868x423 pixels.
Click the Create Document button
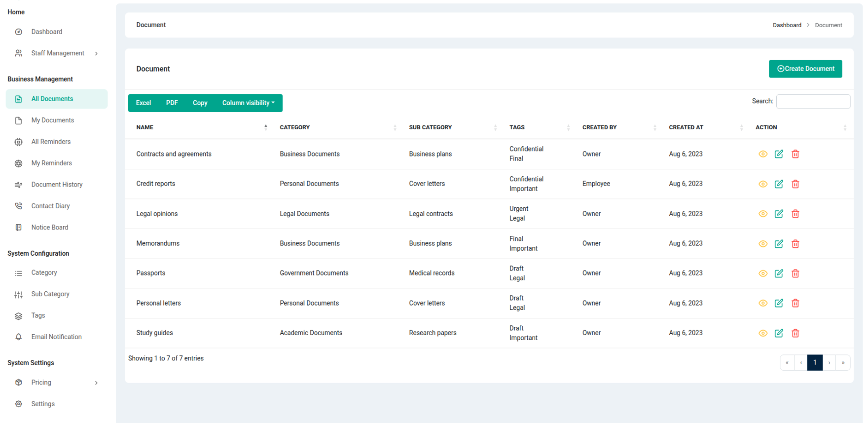[x=805, y=69]
